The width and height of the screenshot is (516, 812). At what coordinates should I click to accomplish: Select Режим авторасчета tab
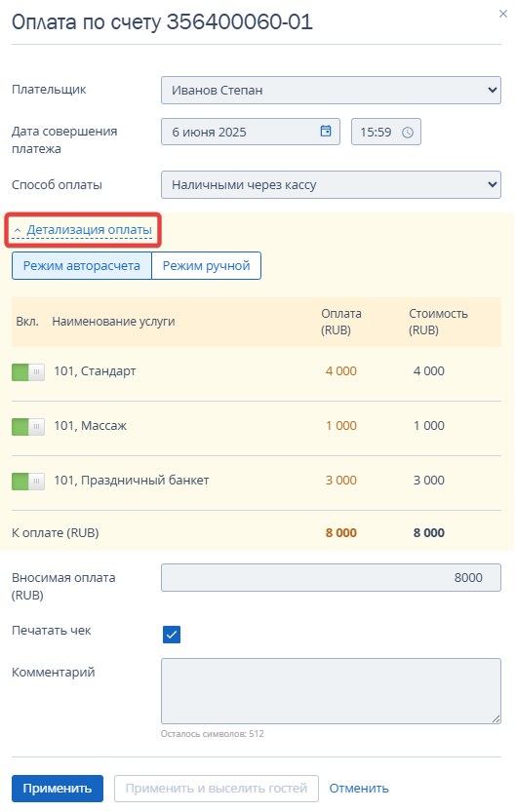click(x=82, y=266)
